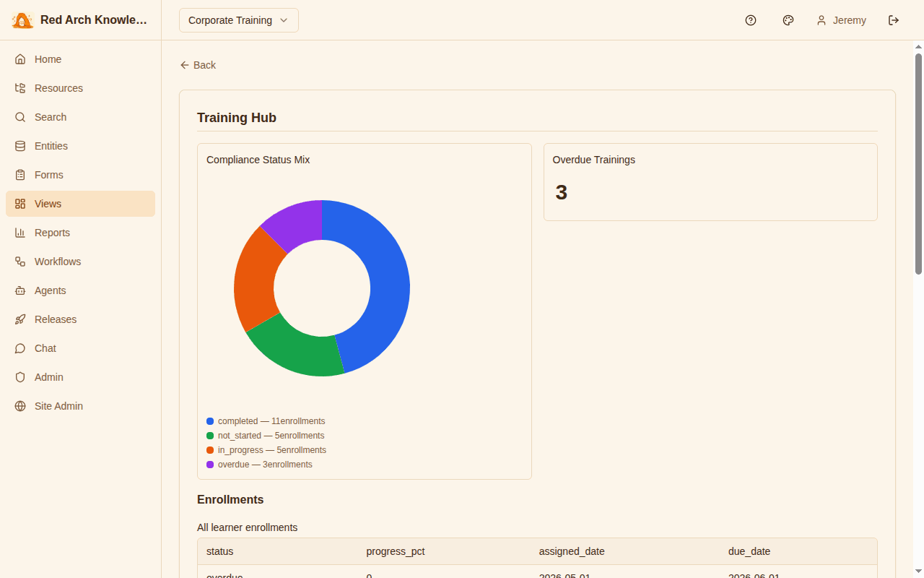This screenshot has height=578, width=924.
Task: Click 'not_started — 5enrollments' legend entry
Action: pos(266,436)
